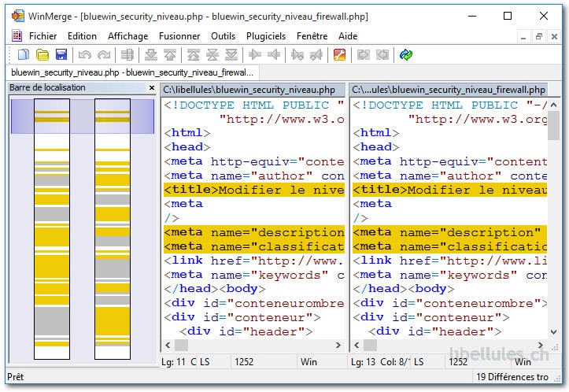Click the Open folder toolbar icon

pyautogui.click(x=42, y=55)
